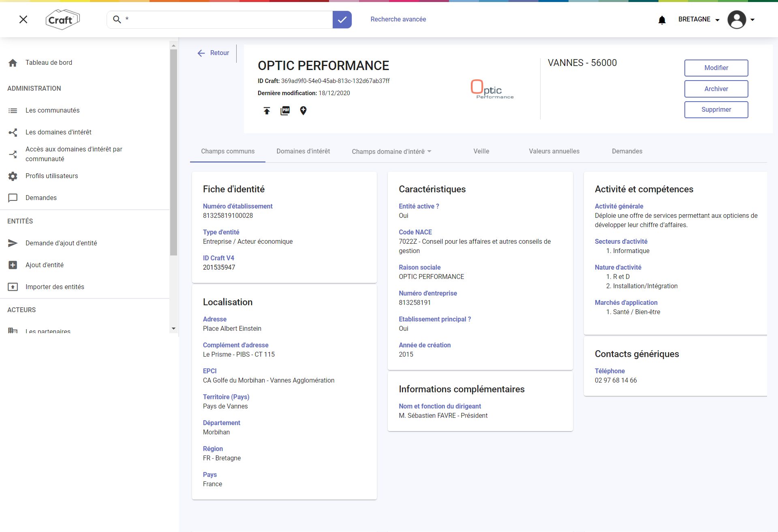This screenshot has height=532, width=778.
Task: Open Les domaines d'intérêt in sidebar
Action: [x=58, y=132]
